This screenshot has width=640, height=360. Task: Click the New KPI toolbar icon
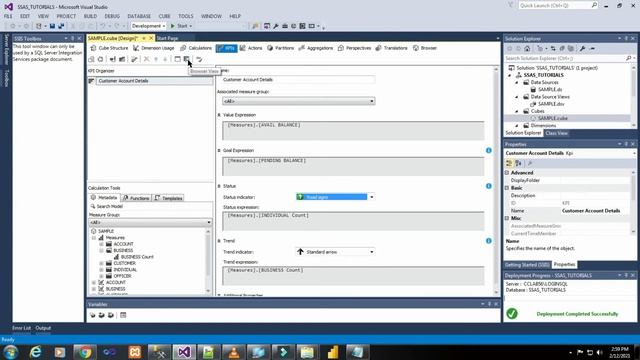tap(134, 59)
